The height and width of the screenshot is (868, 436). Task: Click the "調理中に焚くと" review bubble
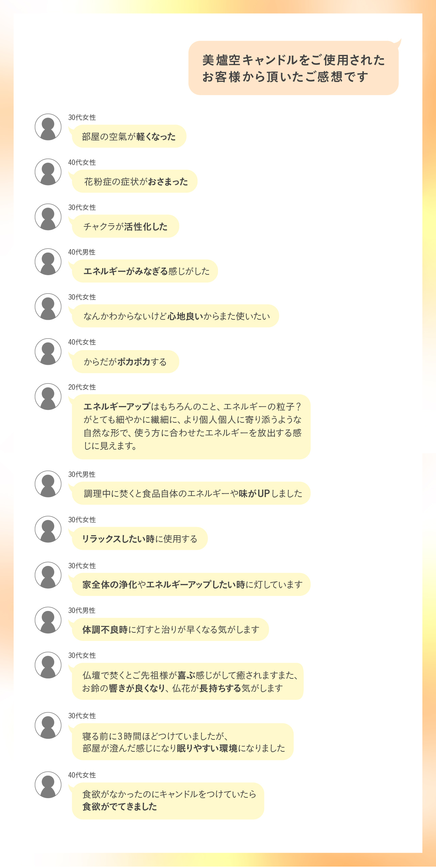click(191, 493)
